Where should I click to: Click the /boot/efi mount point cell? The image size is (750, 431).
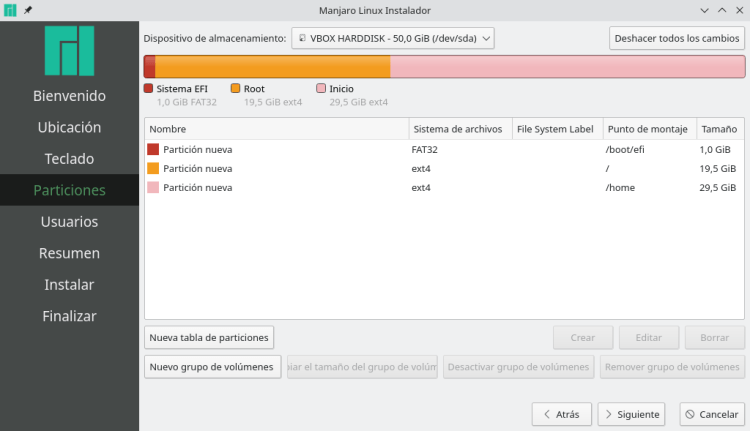point(625,149)
